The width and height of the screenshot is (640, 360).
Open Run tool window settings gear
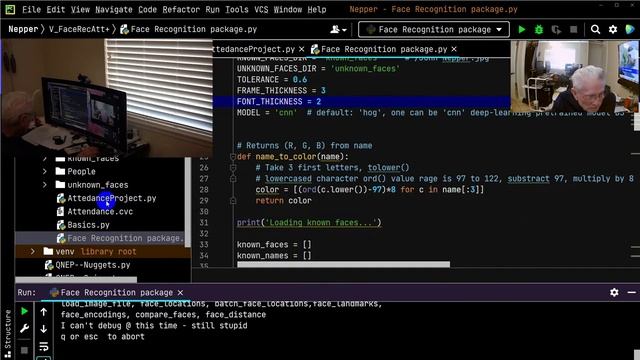point(614,292)
